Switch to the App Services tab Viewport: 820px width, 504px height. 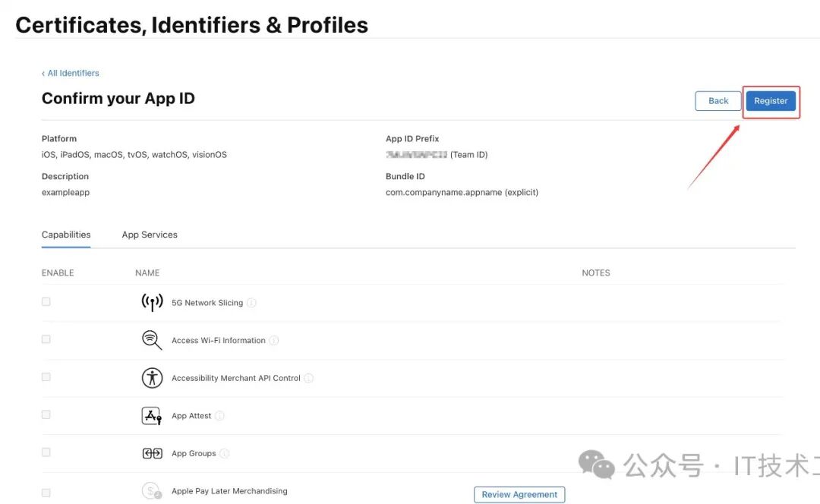point(150,235)
